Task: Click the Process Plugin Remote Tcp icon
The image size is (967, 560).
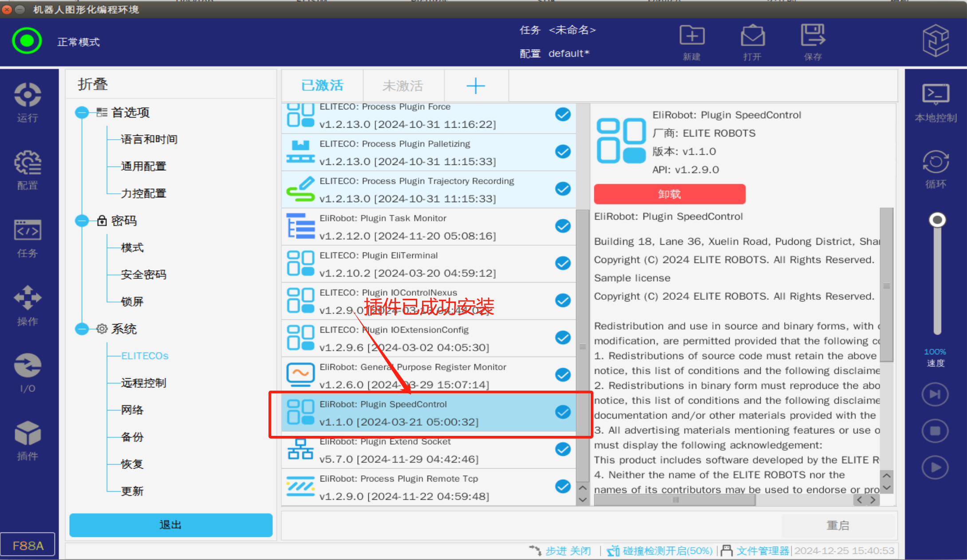Action: pos(300,486)
